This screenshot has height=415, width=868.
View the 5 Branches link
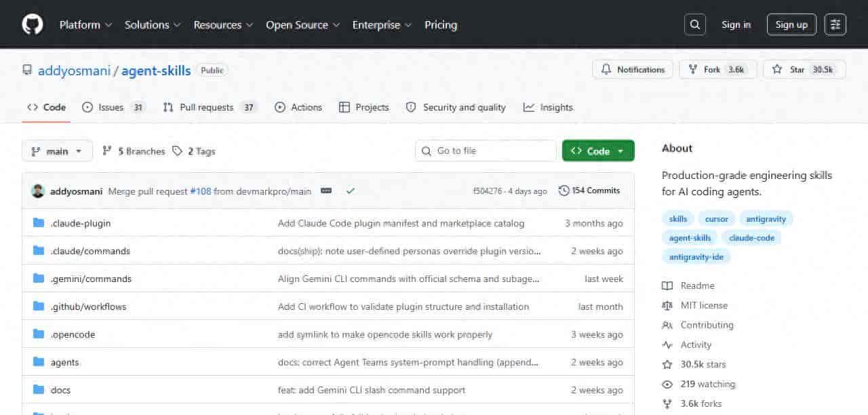pos(134,151)
